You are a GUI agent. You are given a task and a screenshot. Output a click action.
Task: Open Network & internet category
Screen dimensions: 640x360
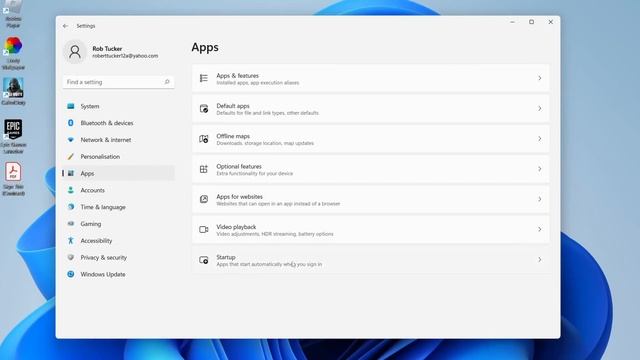click(x=106, y=140)
